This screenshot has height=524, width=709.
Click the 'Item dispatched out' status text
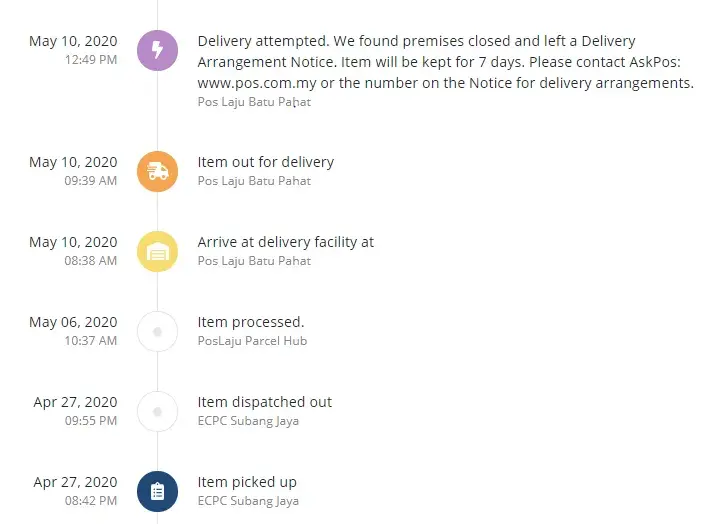tap(264, 402)
